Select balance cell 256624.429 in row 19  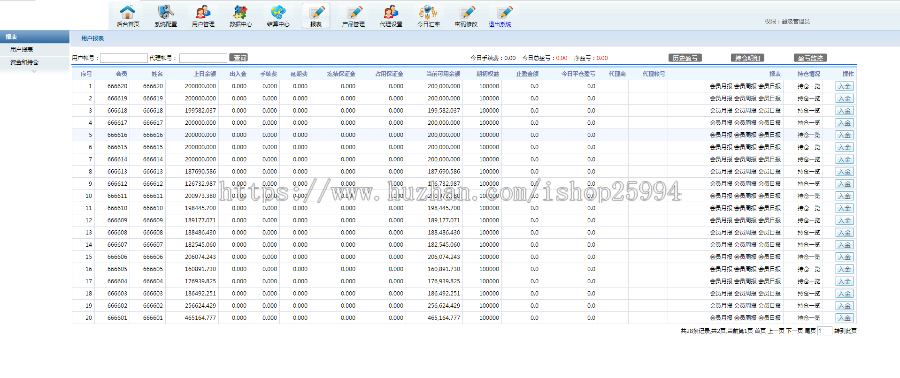click(200, 306)
